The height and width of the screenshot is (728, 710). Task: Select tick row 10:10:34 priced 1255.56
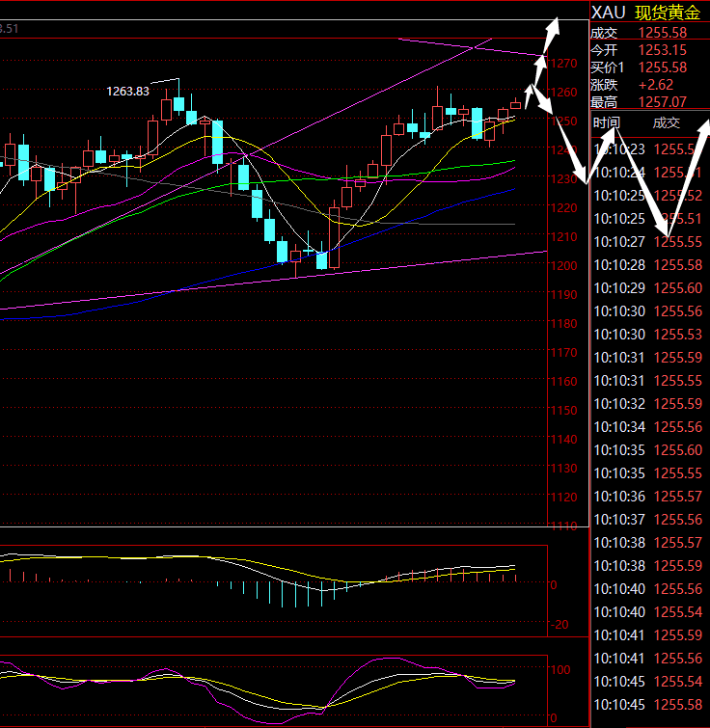[649, 427]
